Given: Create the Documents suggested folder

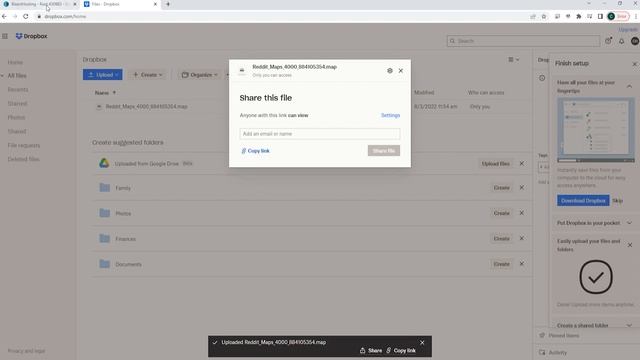Looking at the screenshot, I should coord(502,264).
